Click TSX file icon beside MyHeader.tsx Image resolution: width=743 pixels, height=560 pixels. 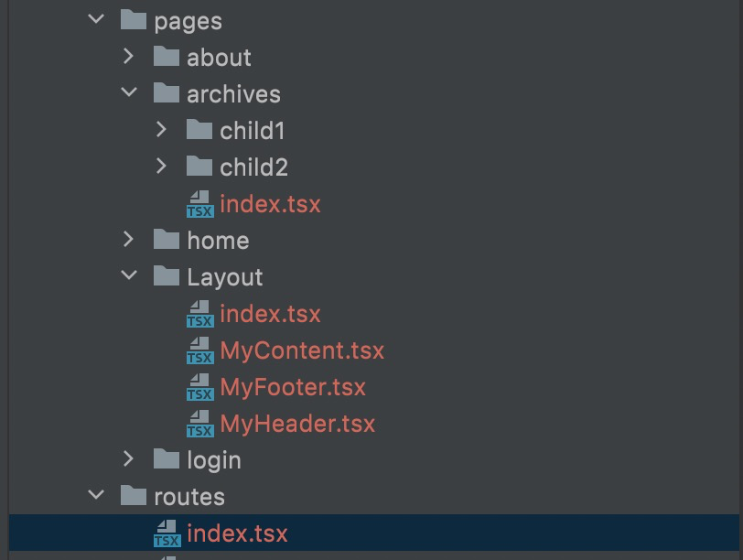pos(199,424)
